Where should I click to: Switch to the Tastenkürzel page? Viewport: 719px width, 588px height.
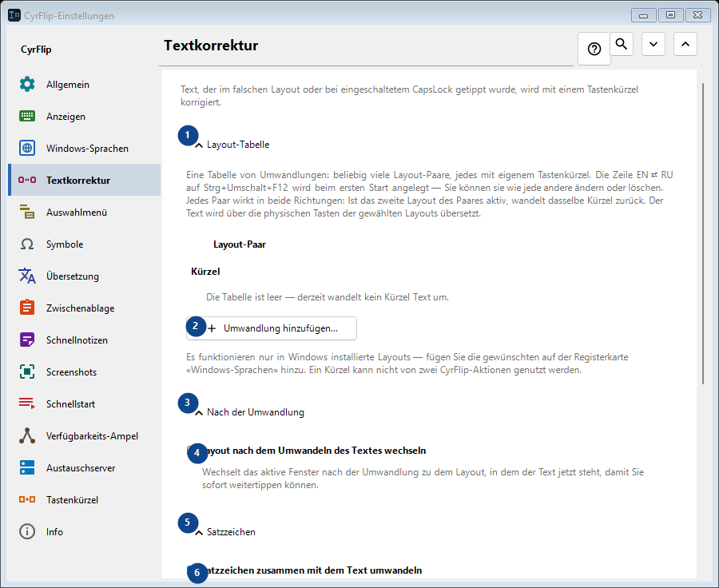tap(85, 500)
